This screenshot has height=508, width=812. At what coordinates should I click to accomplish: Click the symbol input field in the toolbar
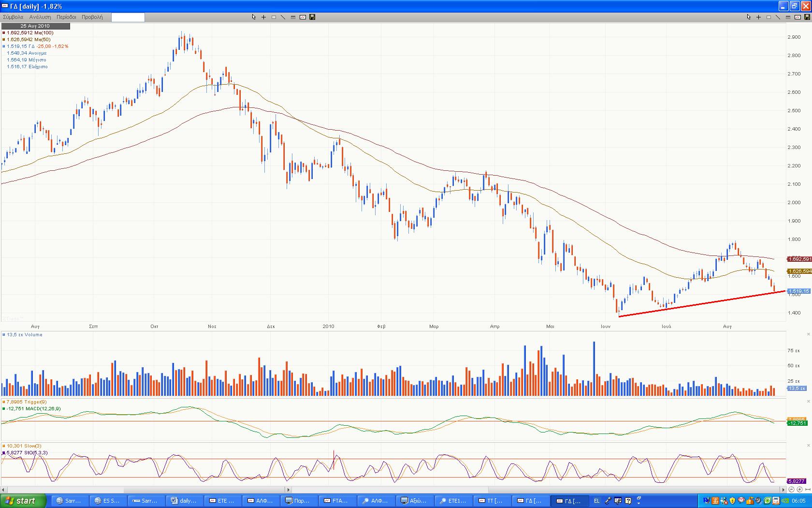pyautogui.click(x=128, y=17)
